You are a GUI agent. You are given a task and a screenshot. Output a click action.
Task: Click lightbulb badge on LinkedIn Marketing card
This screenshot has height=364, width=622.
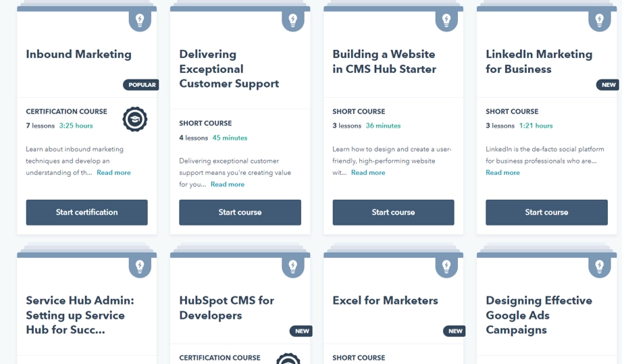pos(600,21)
